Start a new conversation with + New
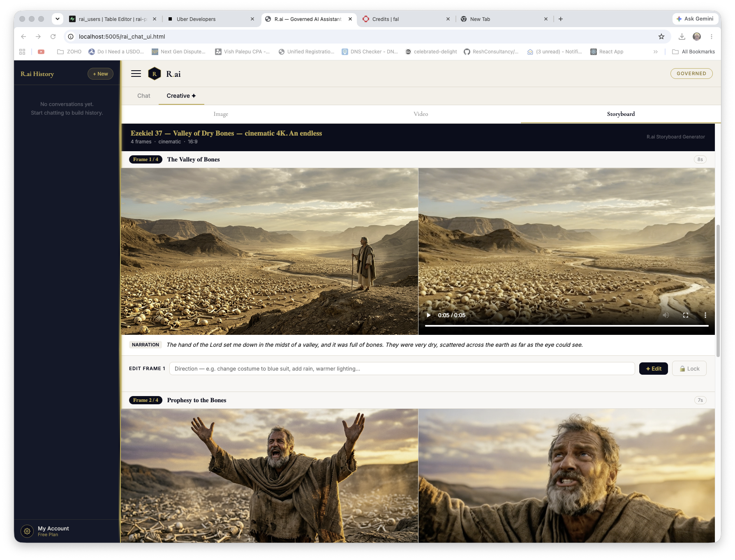 click(100, 74)
